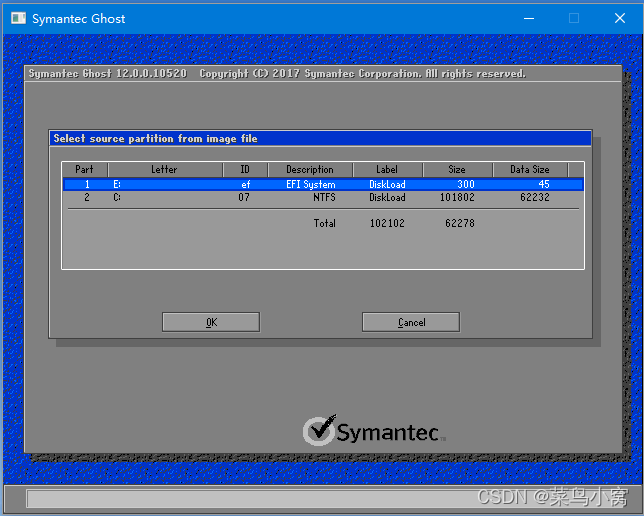
Task: Click the data size value 62232
Action: tap(535, 198)
